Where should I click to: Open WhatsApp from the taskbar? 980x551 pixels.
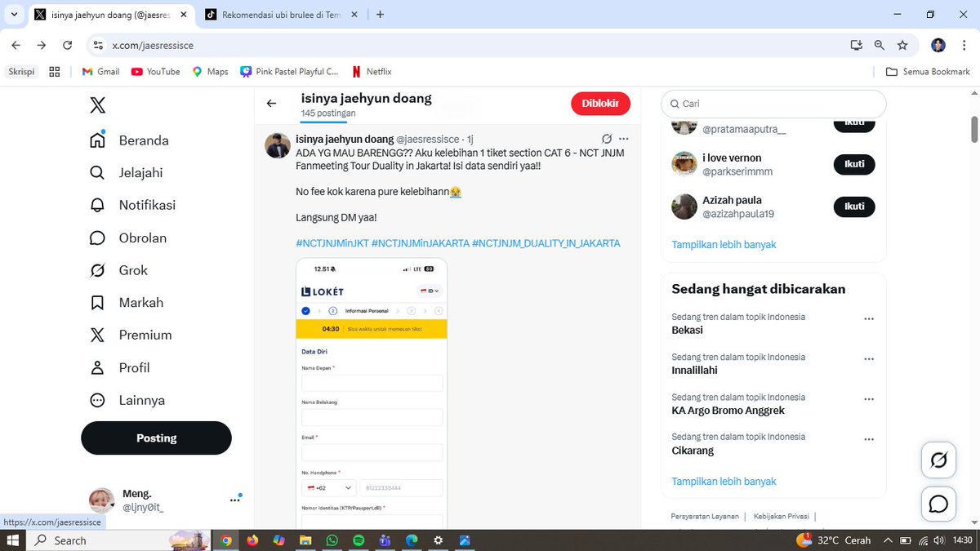[332, 540]
